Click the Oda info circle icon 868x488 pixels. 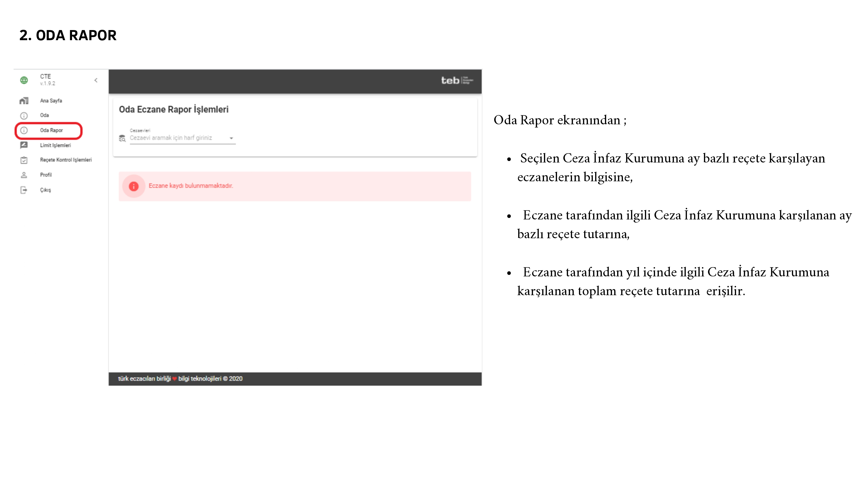pyautogui.click(x=24, y=116)
